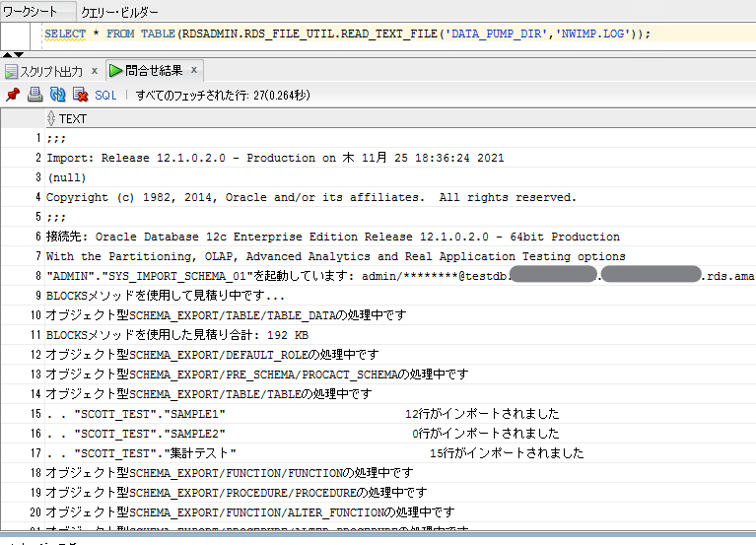Click the script output tab icon
Screen dimensions: 756x545
tap(12, 71)
